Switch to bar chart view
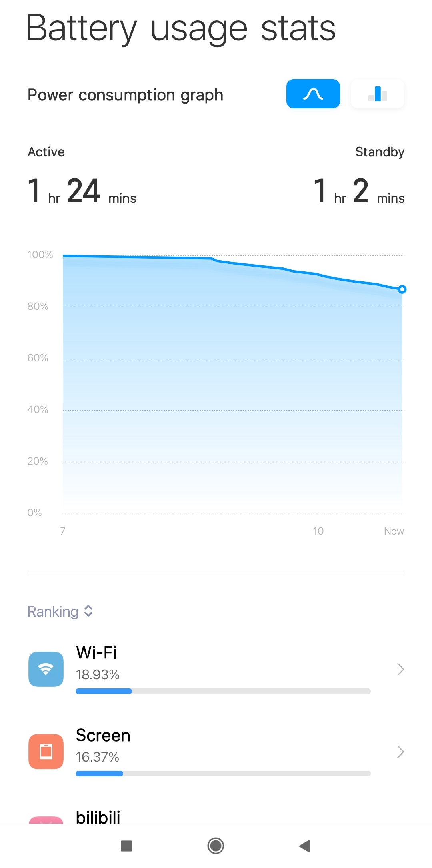 tap(378, 94)
